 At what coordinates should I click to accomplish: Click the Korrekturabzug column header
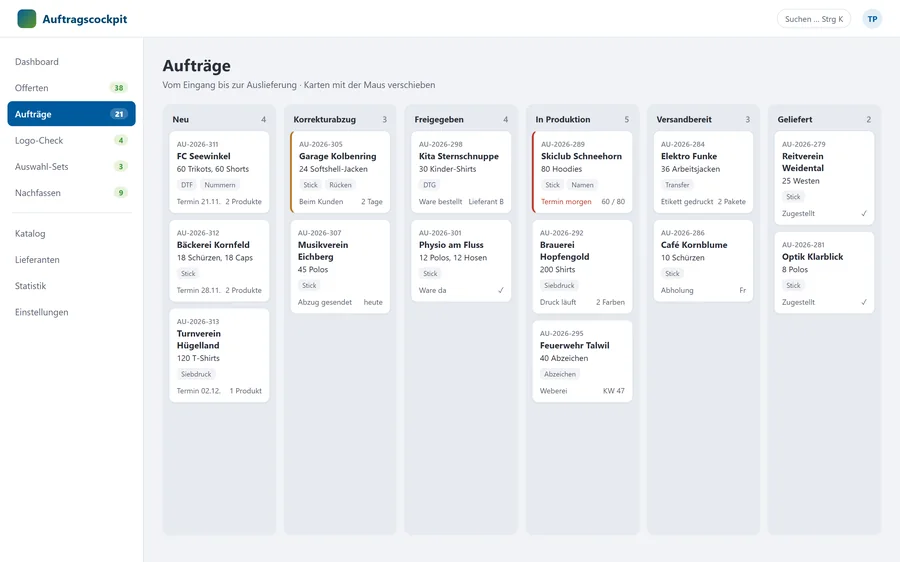coord(325,119)
